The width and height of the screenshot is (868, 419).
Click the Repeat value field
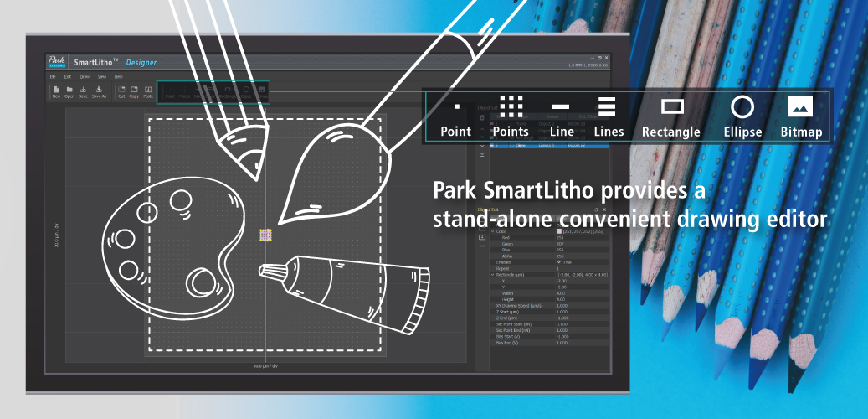(583, 269)
